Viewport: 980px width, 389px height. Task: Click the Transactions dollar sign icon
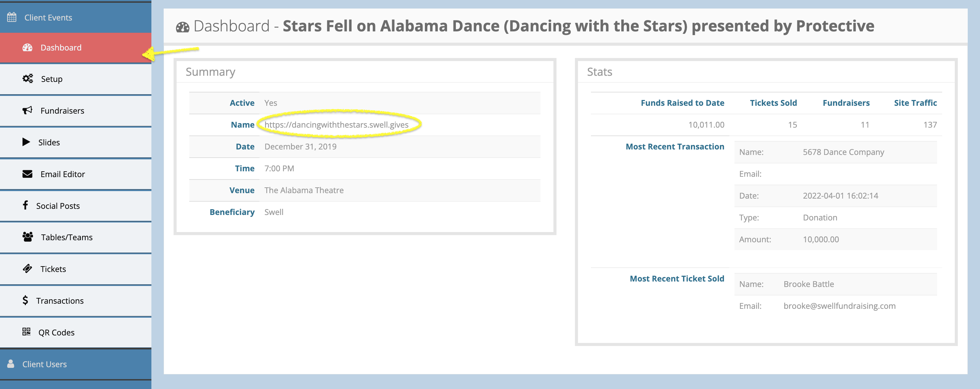coord(25,300)
